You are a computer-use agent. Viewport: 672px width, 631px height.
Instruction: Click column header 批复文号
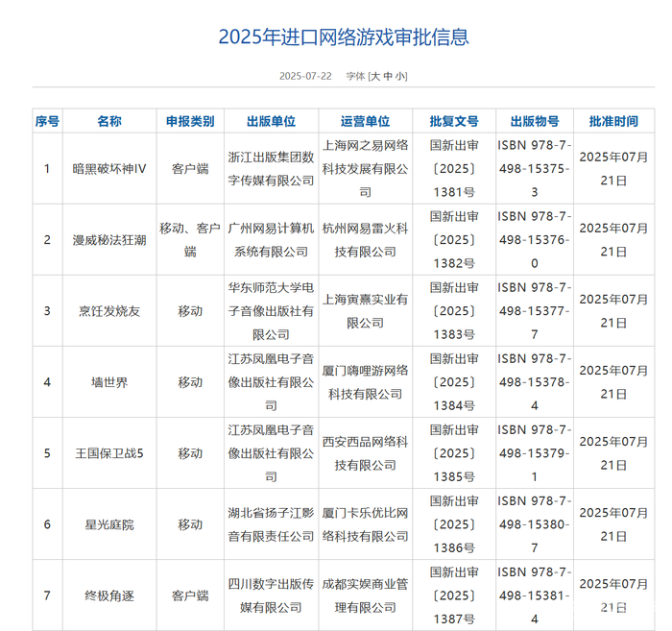point(454,121)
